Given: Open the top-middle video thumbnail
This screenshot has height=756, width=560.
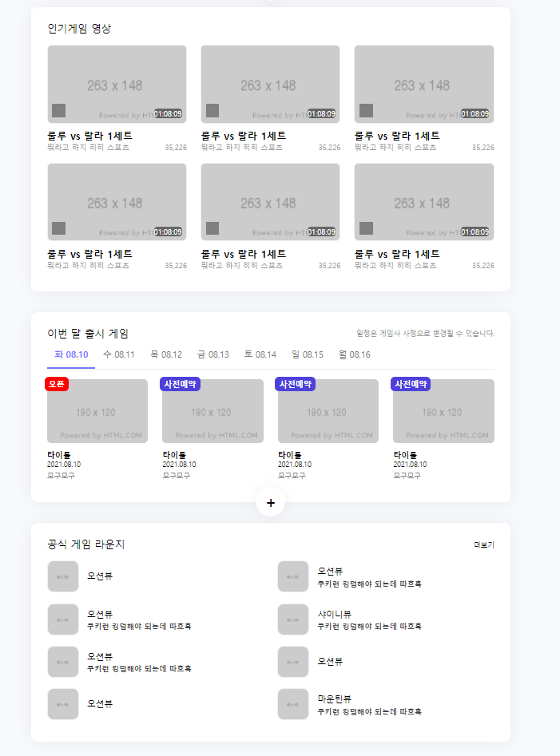Looking at the screenshot, I should [270, 84].
